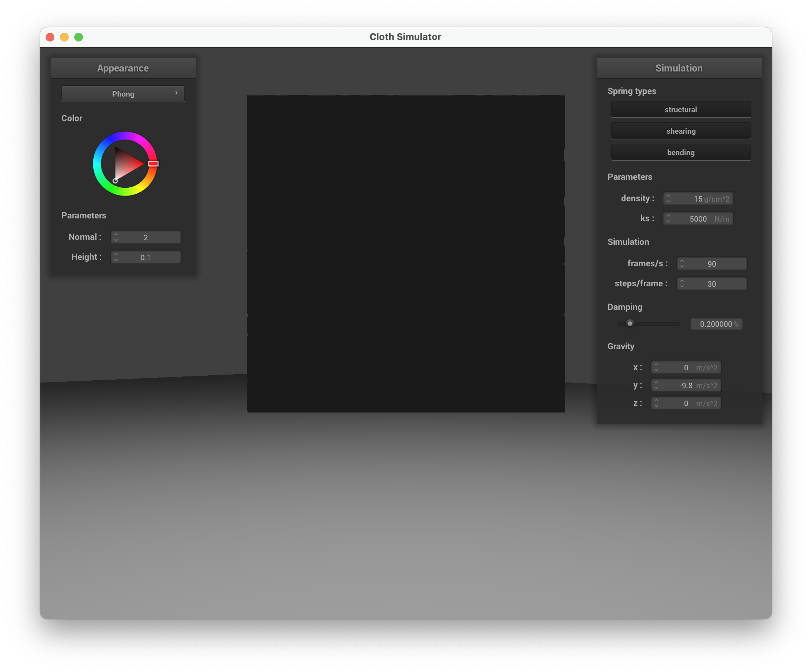Click the Appearance panel header
Viewport: 812px width, 672px height.
[x=123, y=68]
